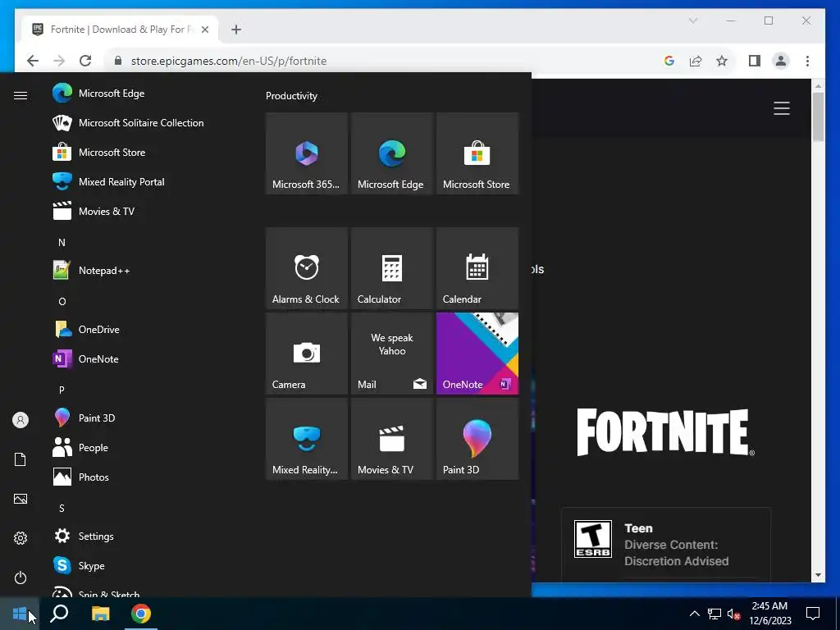The image size is (840, 630).
Task: Click the Google icon in the address bar
Action: coord(669,61)
